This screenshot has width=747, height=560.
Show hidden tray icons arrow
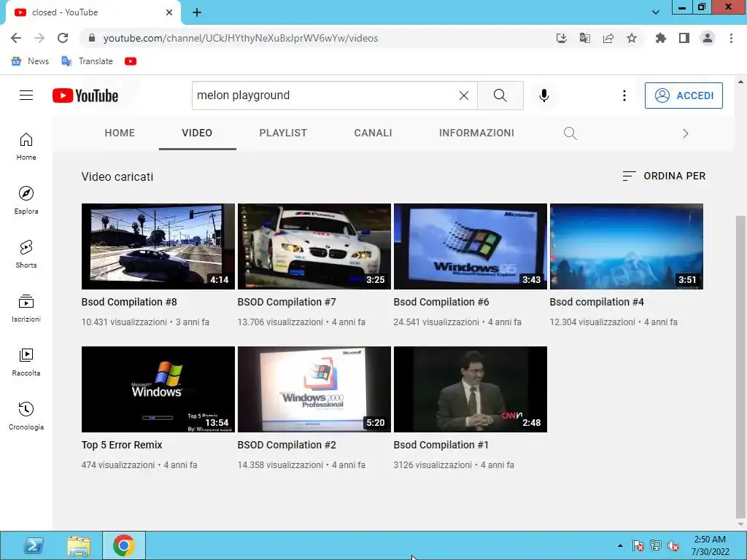point(620,545)
